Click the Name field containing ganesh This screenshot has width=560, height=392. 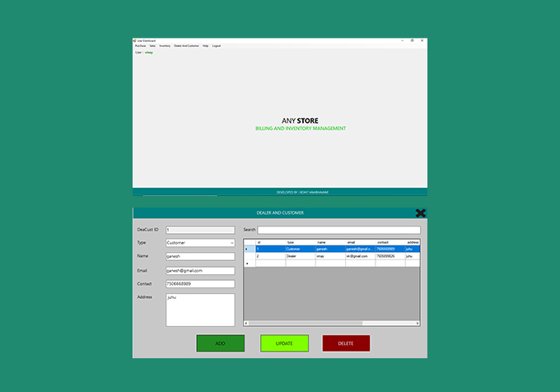(x=200, y=256)
